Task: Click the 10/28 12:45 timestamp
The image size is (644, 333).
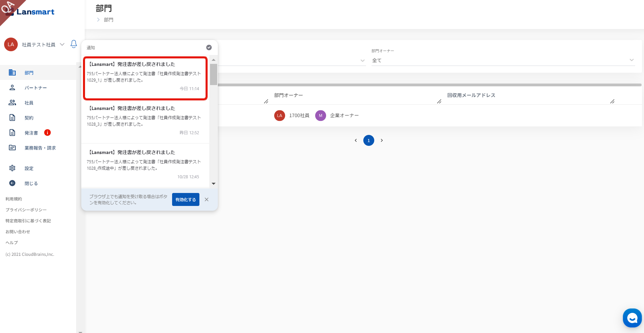Action: point(188,177)
